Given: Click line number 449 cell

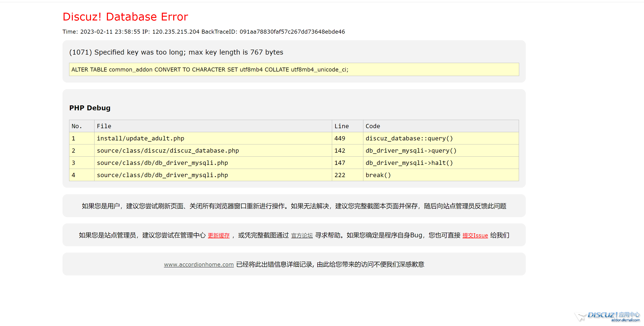Looking at the screenshot, I should (x=340, y=138).
